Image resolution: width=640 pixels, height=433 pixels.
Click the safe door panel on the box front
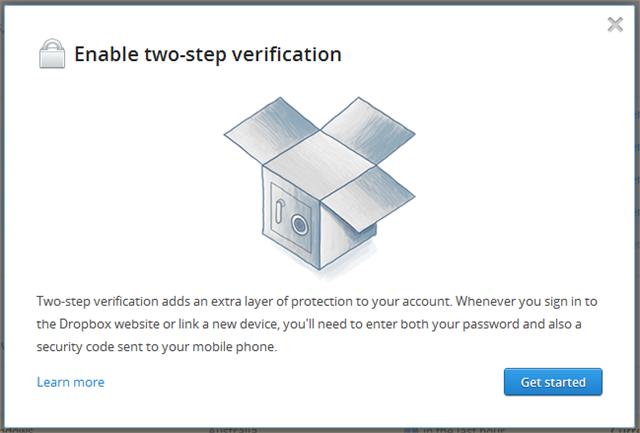tap(291, 217)
